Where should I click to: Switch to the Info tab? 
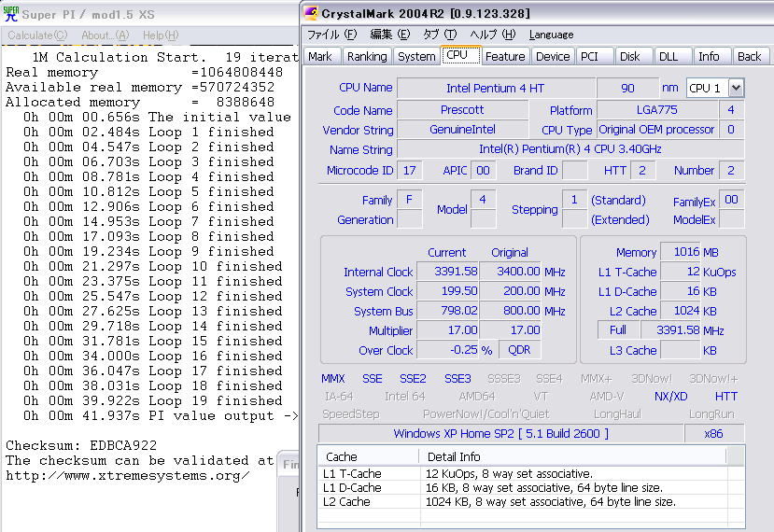click(x=712, y=56)
